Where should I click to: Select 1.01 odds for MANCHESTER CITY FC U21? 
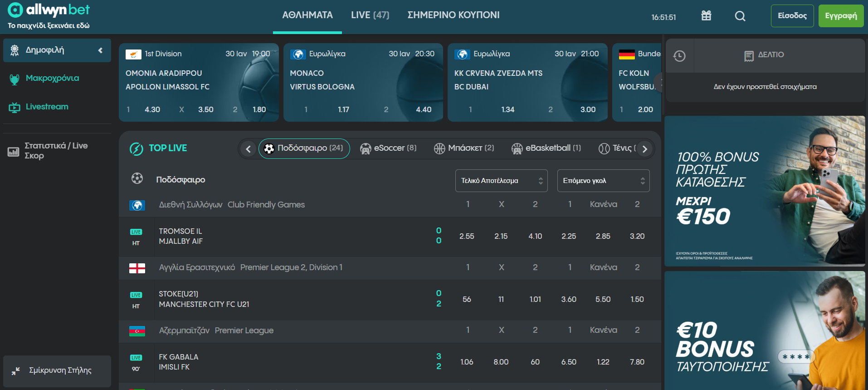pos(535,300)
